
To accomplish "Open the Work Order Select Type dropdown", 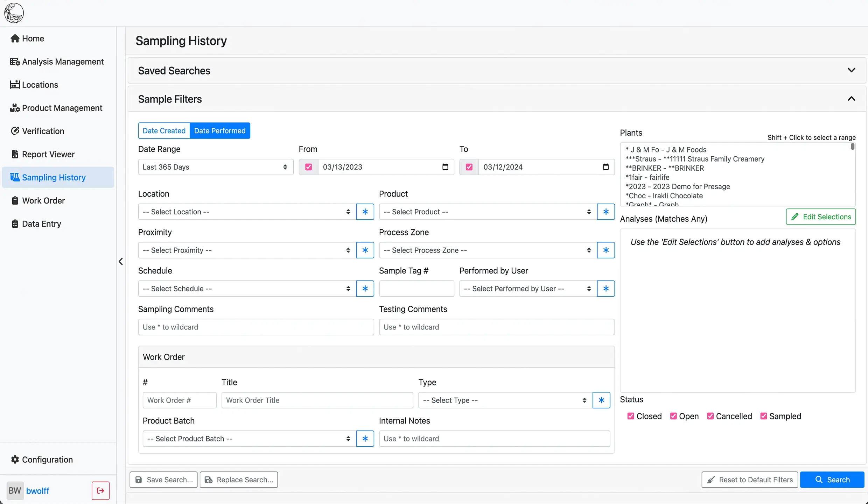I will (x=505, y=400).
